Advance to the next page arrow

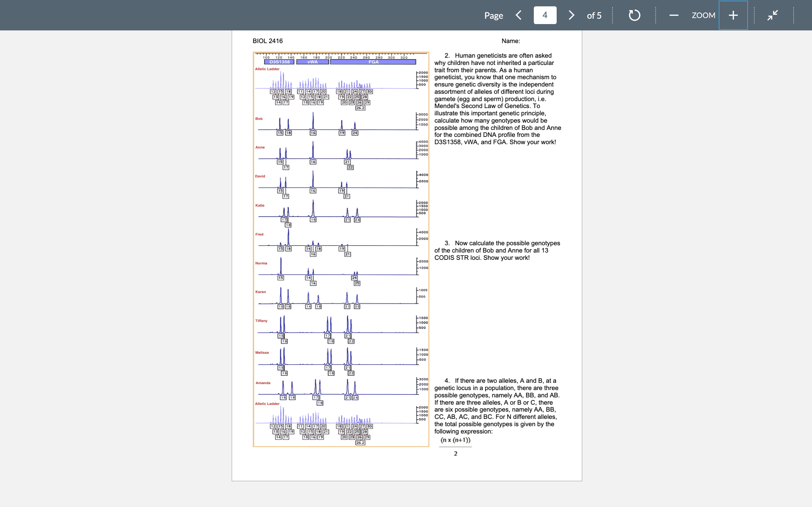tap(572, 15)
